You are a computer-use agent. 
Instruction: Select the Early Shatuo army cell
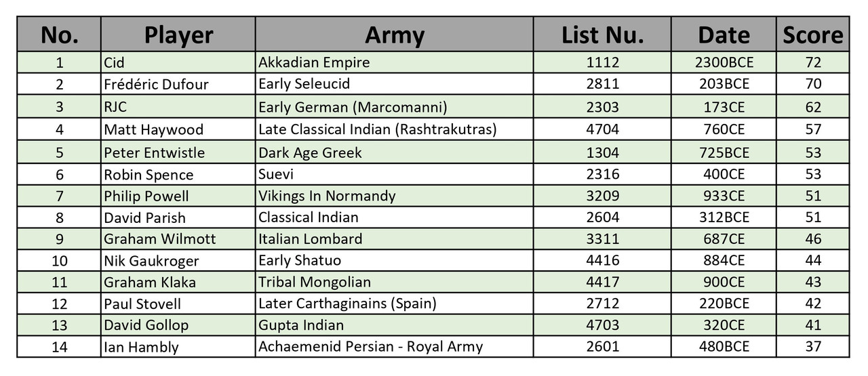pyautogui.click(x=394, y=260)
